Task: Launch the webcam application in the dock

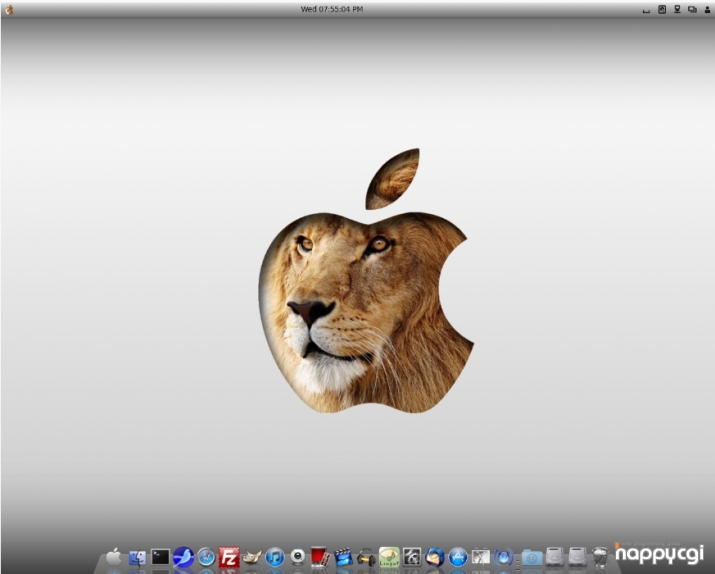Action: [298, 557]
